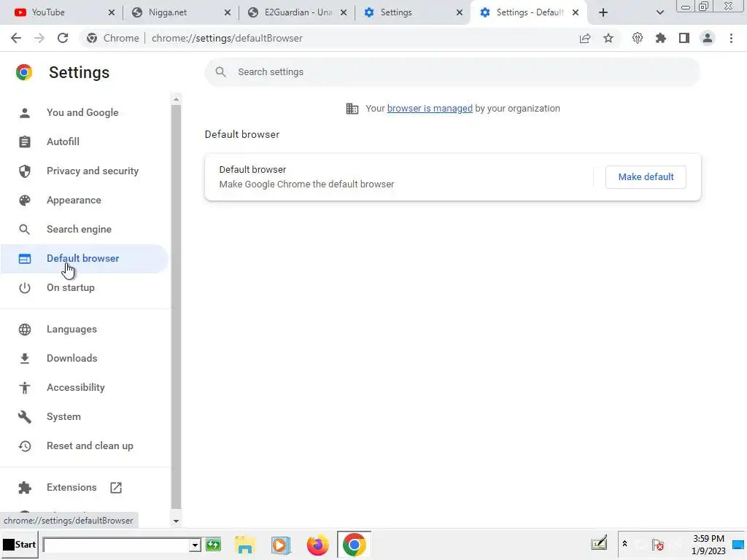
Task: Open a new tab with plus button
Action: pos(603,12)
